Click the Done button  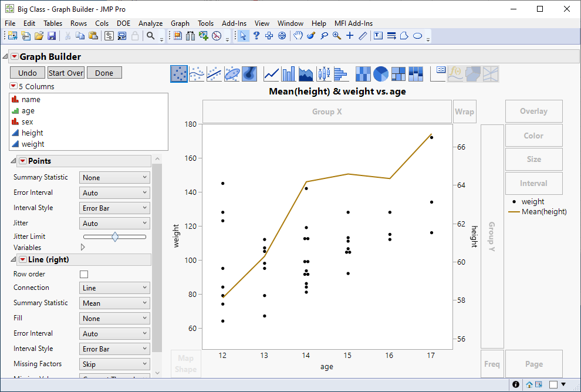pos(104,73)
